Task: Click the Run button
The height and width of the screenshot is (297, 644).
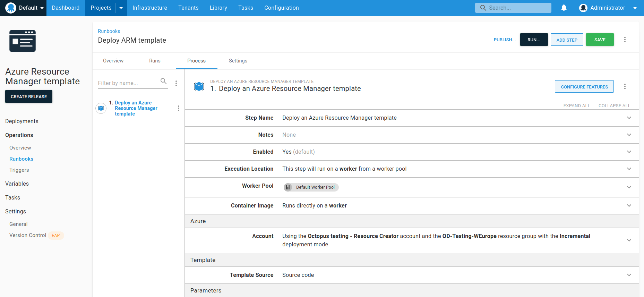Action: click(534, 40)
